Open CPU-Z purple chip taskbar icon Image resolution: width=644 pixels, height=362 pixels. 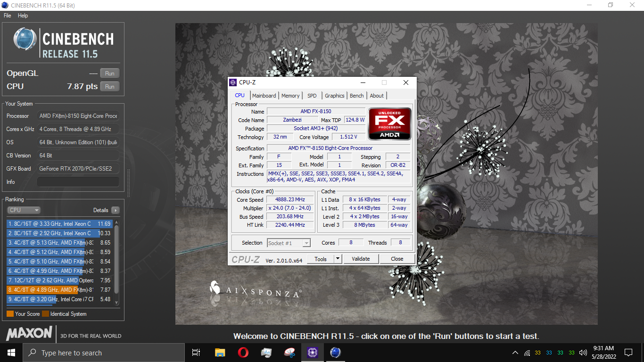[x=312, y=353]
